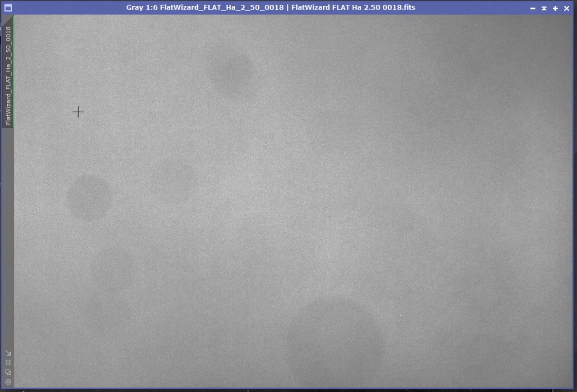This screenshot has width=577, height=392.
Task: Click the title bar text FlatWizard FLAT Ha 2.50 0018.fits
Action: tap(353, 8)
